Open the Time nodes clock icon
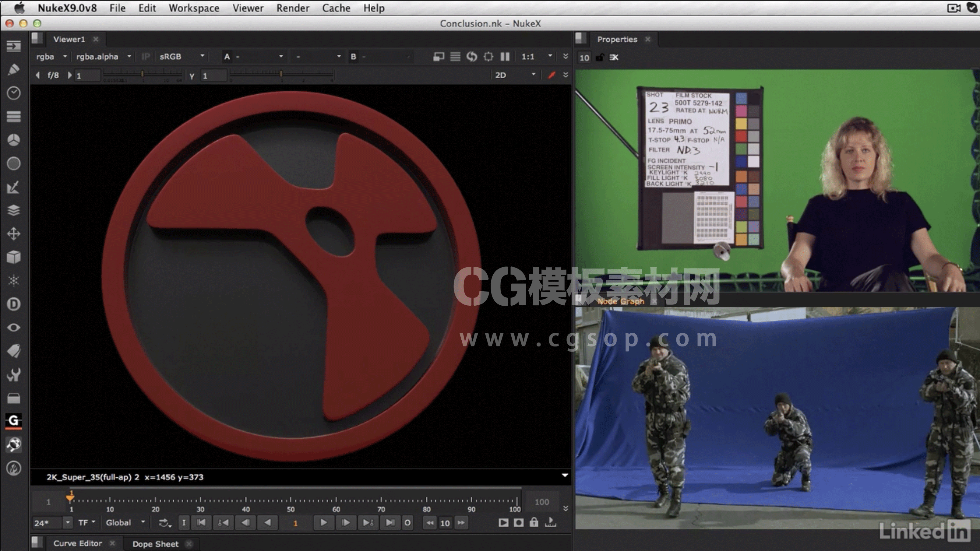The width and height of the screenshot is (980, 551). point(14,93)
